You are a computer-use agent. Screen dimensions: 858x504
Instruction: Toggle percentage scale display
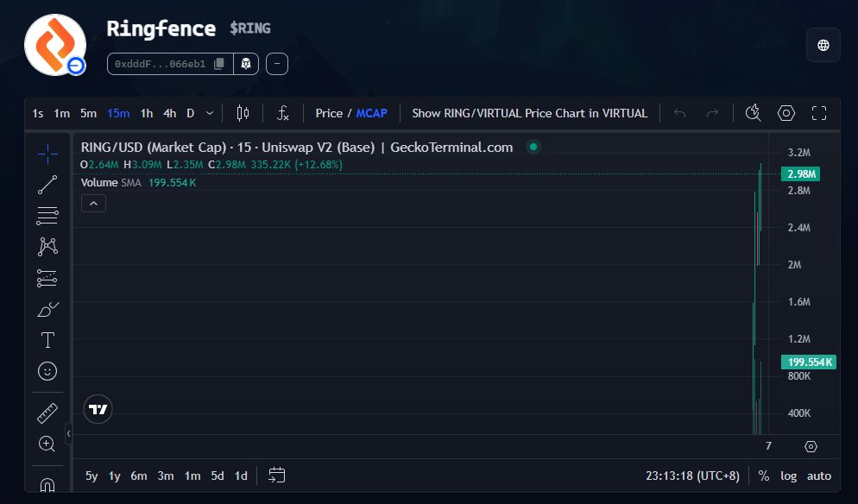coord(763,476)
